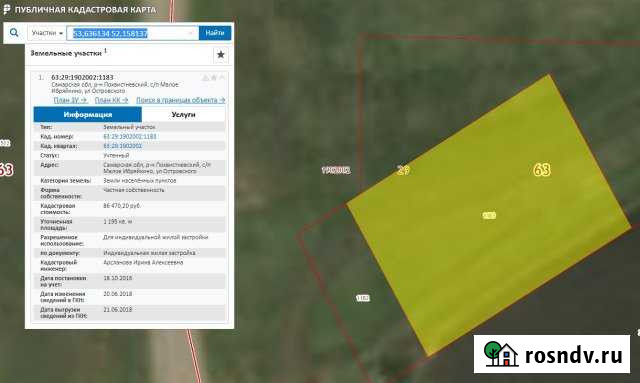
Task: Collapse result card with top-right arrow icon
Action: coord(222,77)
